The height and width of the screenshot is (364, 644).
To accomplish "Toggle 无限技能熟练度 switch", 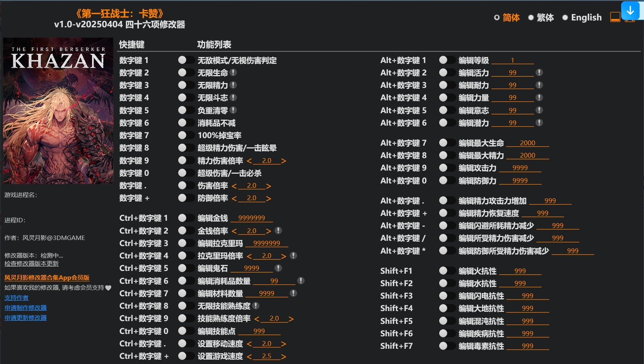I will (186, 306).
